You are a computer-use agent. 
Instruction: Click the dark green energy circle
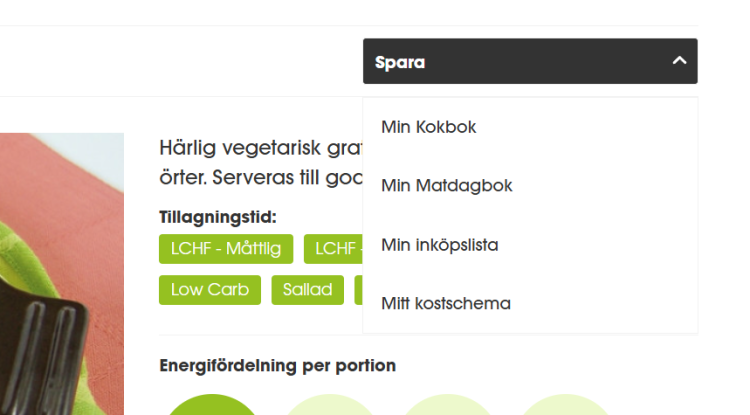(x=210, y=405)
